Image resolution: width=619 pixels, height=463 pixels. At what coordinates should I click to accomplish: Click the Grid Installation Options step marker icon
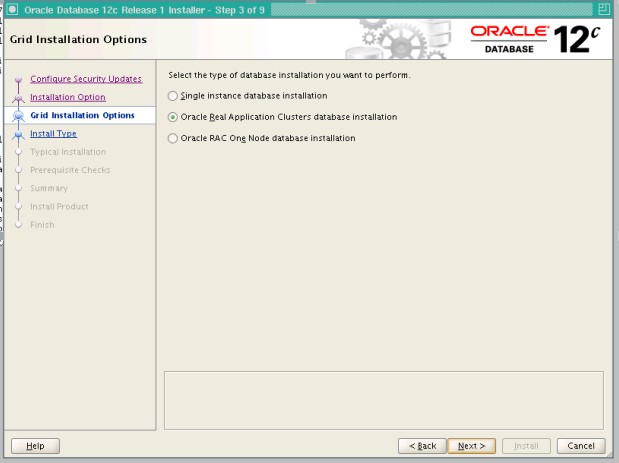[x=18, y=116]
